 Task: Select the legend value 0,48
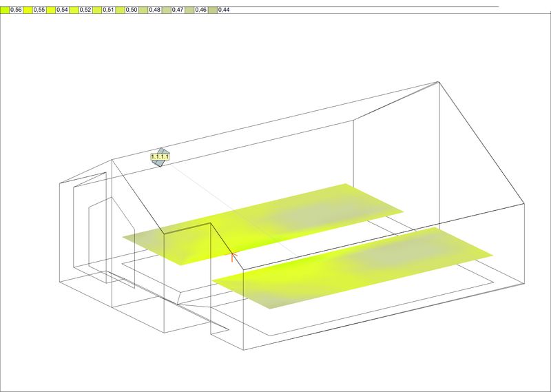[x=154, y=10]
